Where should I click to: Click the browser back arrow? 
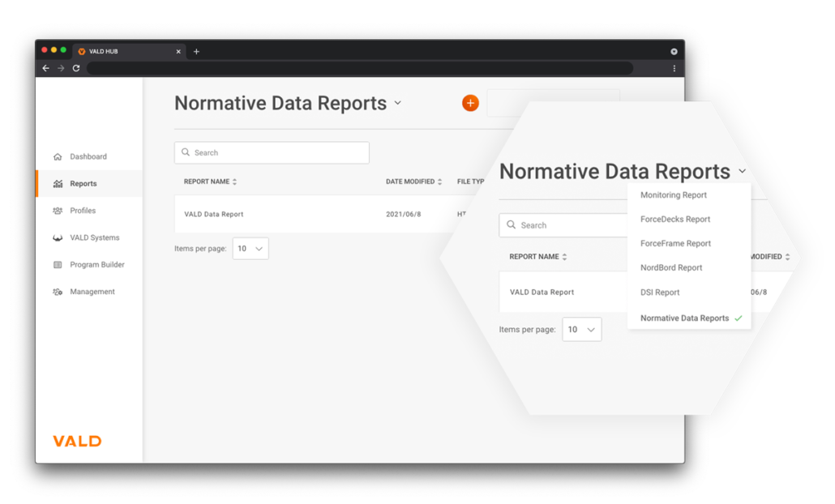pos(45,68)
